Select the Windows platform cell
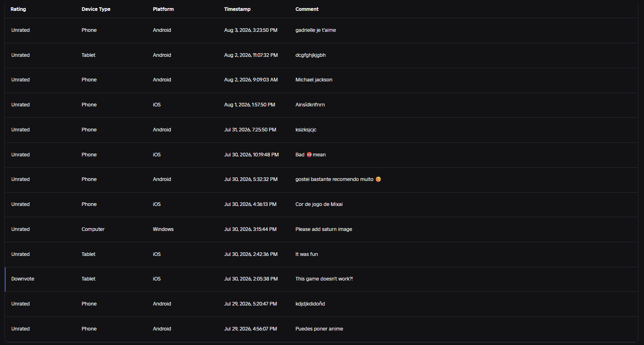The height and width of the screenshot is (345, 644). click(163, 229)
